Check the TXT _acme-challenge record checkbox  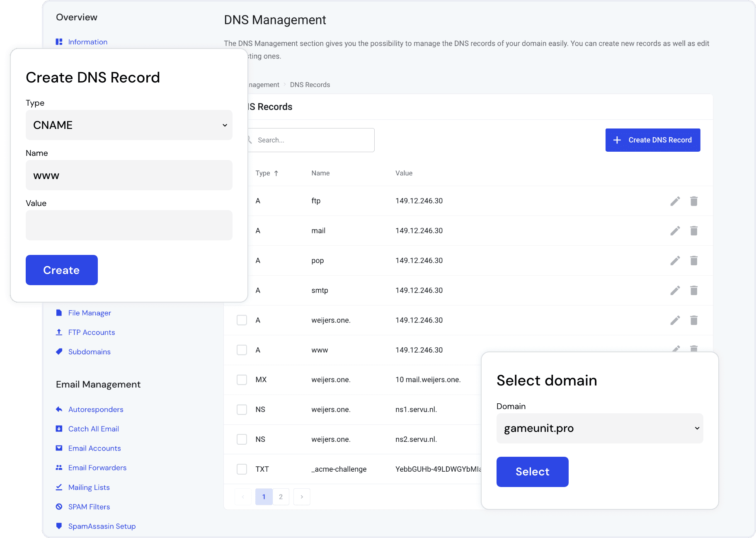coord(242,469)
